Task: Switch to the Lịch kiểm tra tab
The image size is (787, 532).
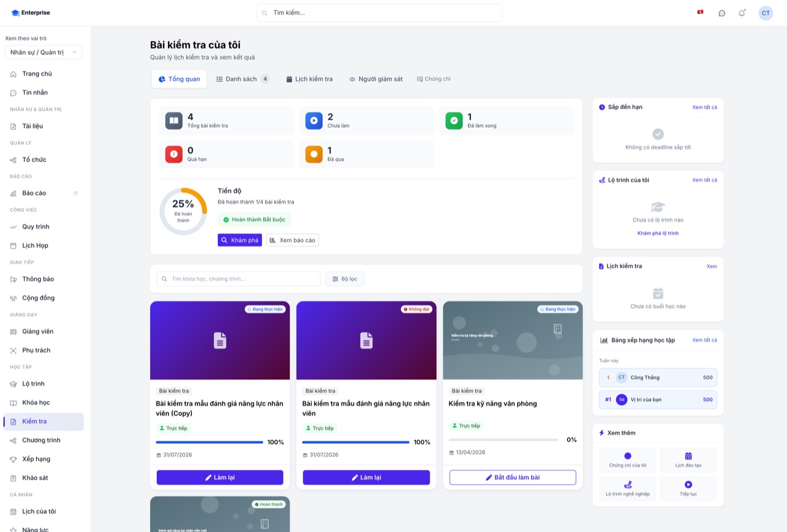Action: tap(309, 79)
